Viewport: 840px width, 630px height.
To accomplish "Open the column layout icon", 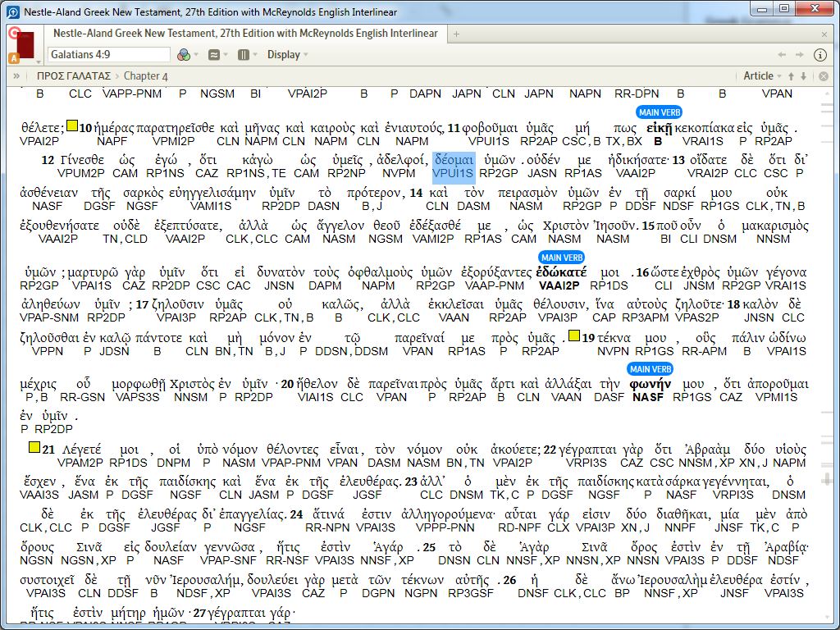I will click(243, 55).
